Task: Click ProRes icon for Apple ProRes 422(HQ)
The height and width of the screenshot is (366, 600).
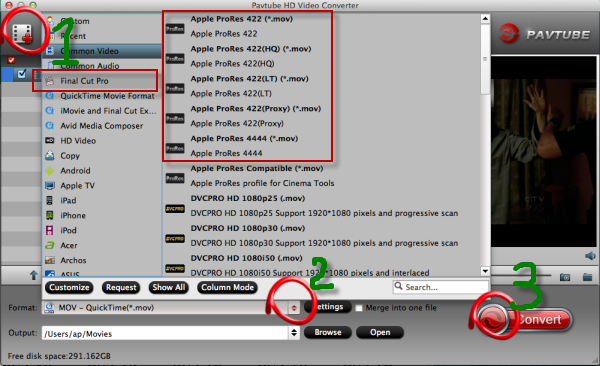Action: (175, 59)
